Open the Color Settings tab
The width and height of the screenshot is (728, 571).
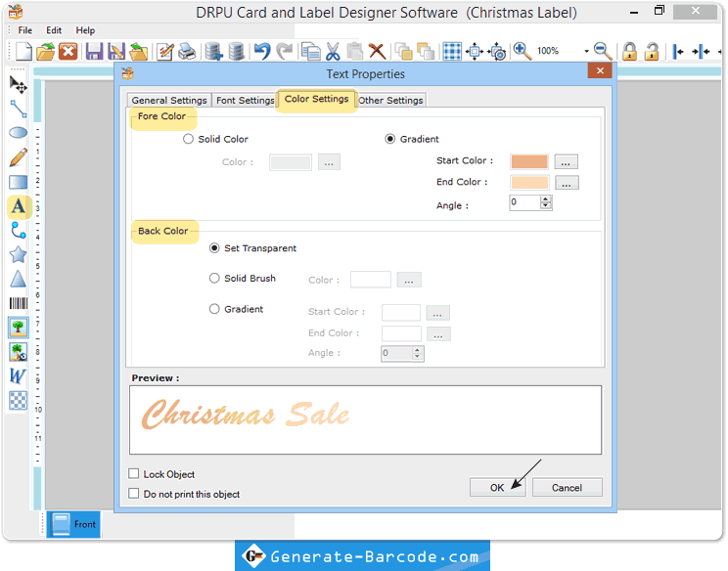tap(317, 99)
